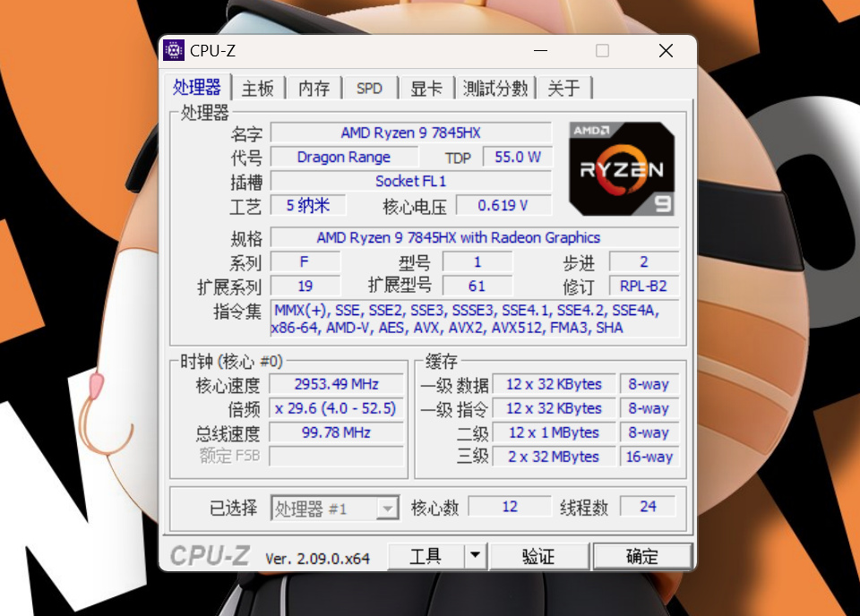The image size is (860, 616).
Task: Click the 55.0 W TDP value
Action: coord(517,158)
